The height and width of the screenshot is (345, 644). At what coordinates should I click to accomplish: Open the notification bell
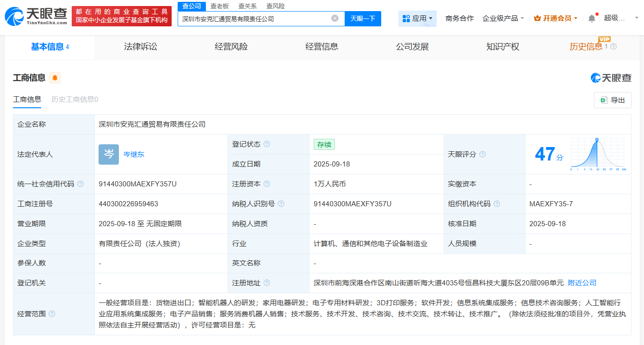coord(591,17)
